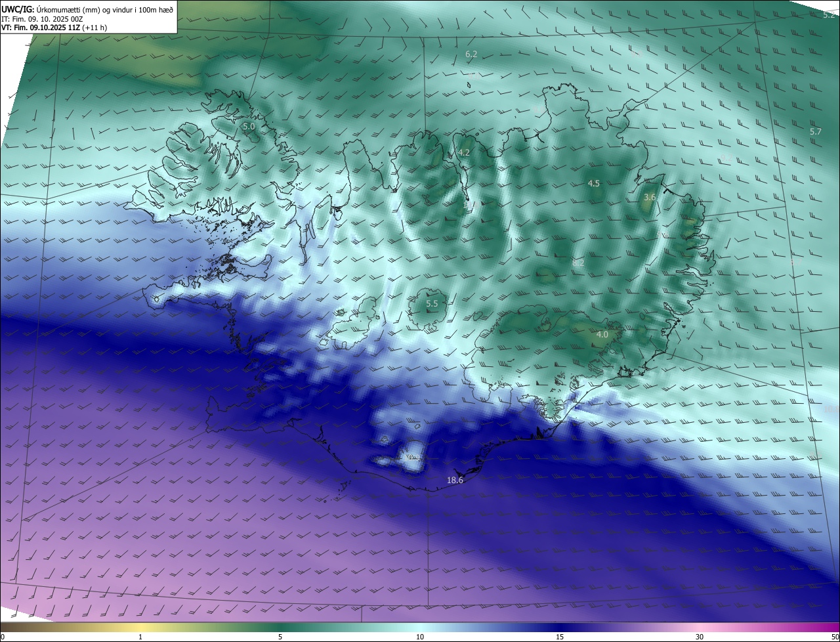
Task: Click the 18.6 value on the south coast
Action: click(x=455, y=481)
